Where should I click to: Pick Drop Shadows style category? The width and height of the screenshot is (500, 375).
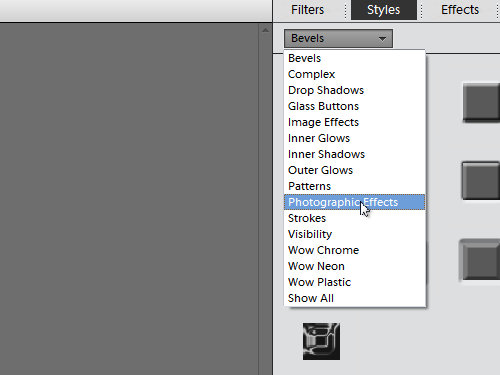coord(354,90)
